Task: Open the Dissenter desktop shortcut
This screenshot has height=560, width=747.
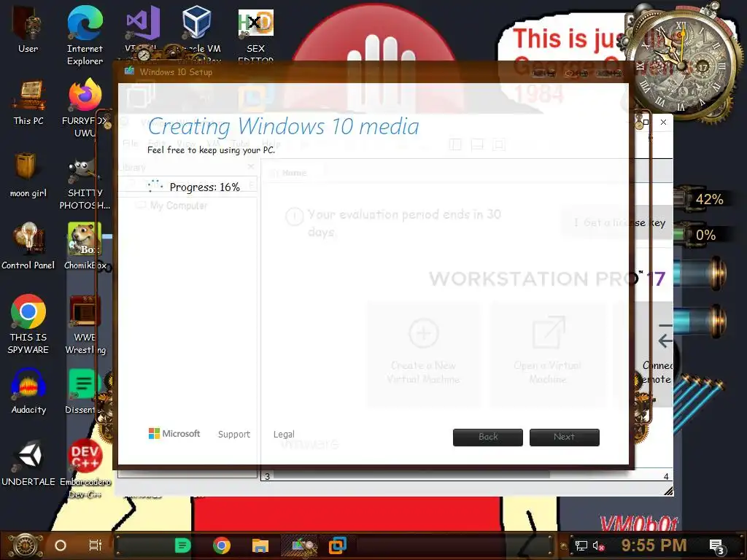Action: pos(83,391)
